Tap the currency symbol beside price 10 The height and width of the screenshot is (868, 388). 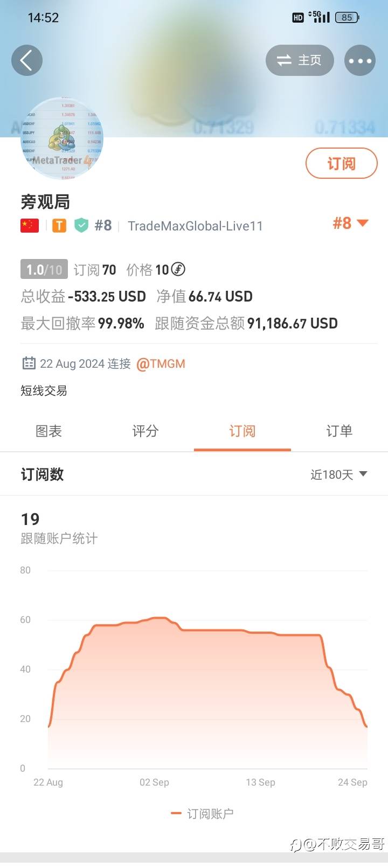(178, 269)
